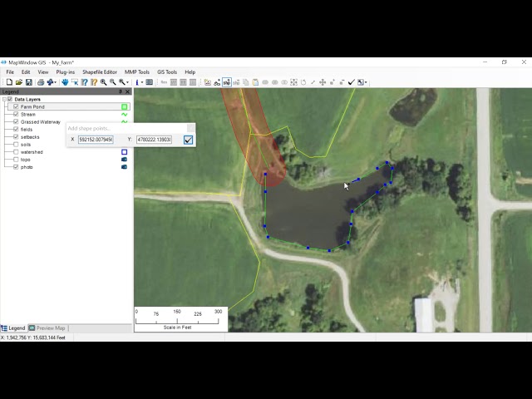Toggle the photo layer checkbox
The height and width of the screenshot is (399, 532).
click(16, 167)
